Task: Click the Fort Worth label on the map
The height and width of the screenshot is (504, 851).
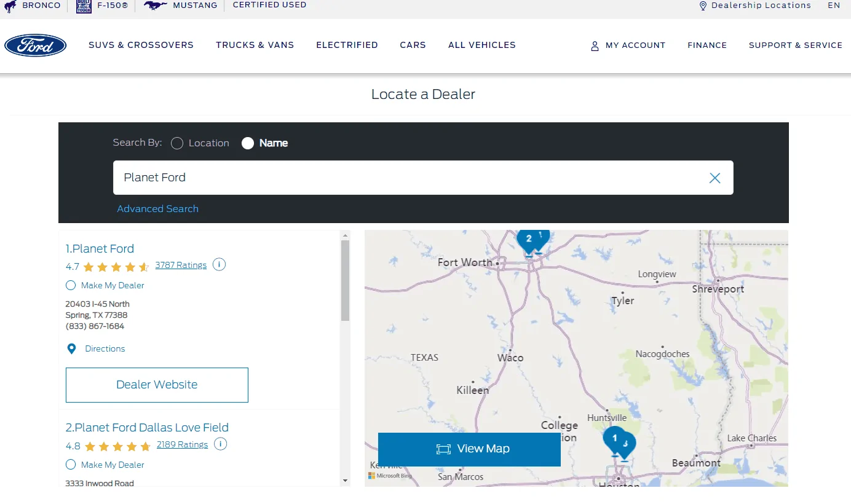Action: [x=465, y=262]
